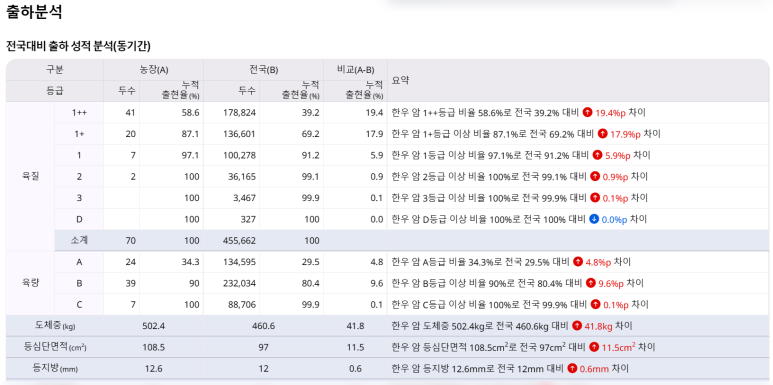Select the 농장(A) column header
This screenshot has width=773, height=385.
[x=154, y=70]
